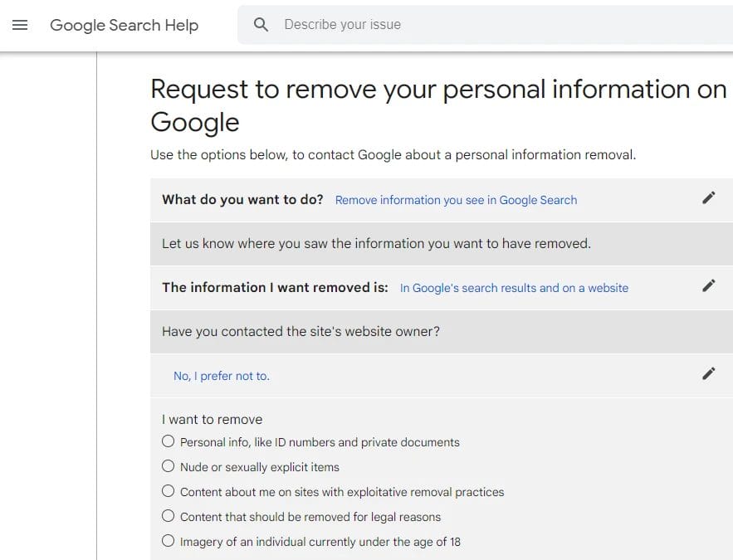Click the search magnifier icon
This screenshot has height=560, width=733.
(261, 25)
